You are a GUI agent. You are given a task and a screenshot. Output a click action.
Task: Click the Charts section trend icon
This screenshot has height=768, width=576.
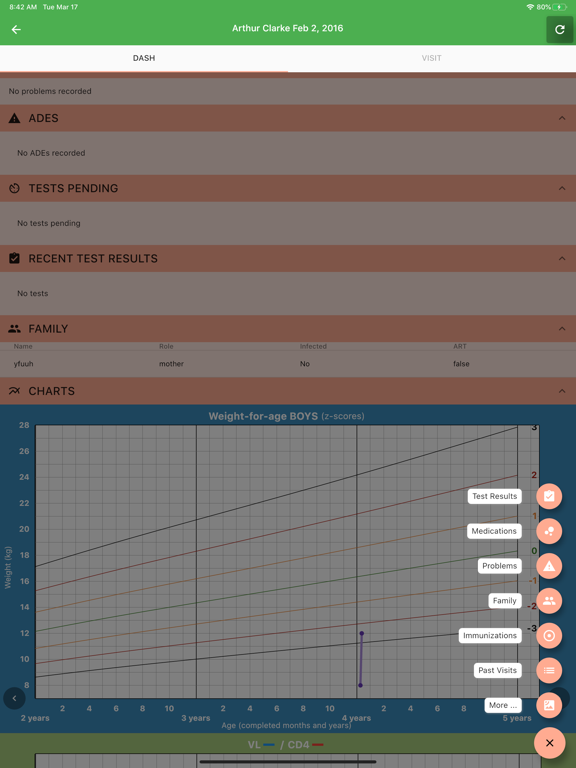click(14, 391)
